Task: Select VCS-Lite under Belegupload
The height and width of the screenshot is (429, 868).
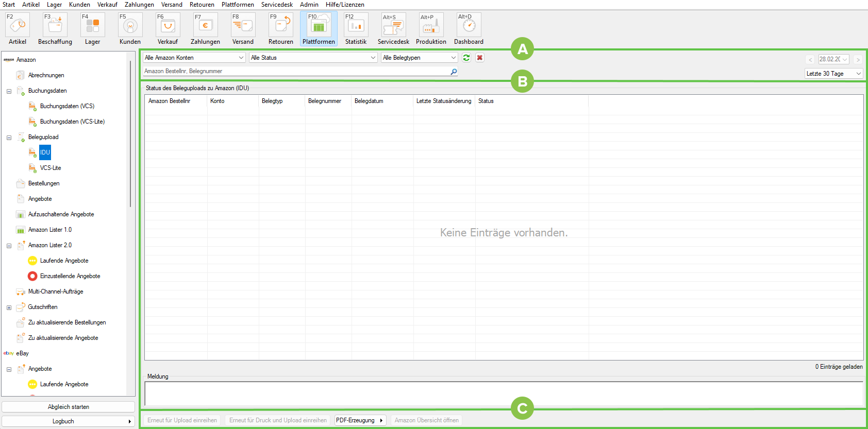Action: 51,168
